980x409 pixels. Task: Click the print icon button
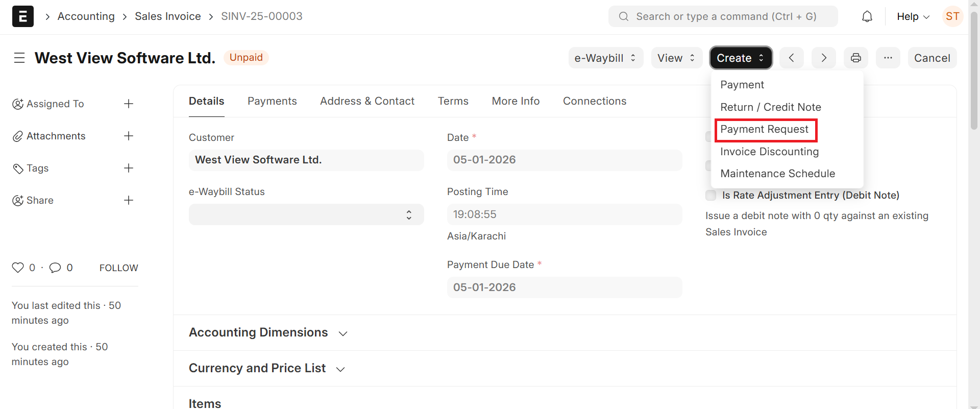856,58
